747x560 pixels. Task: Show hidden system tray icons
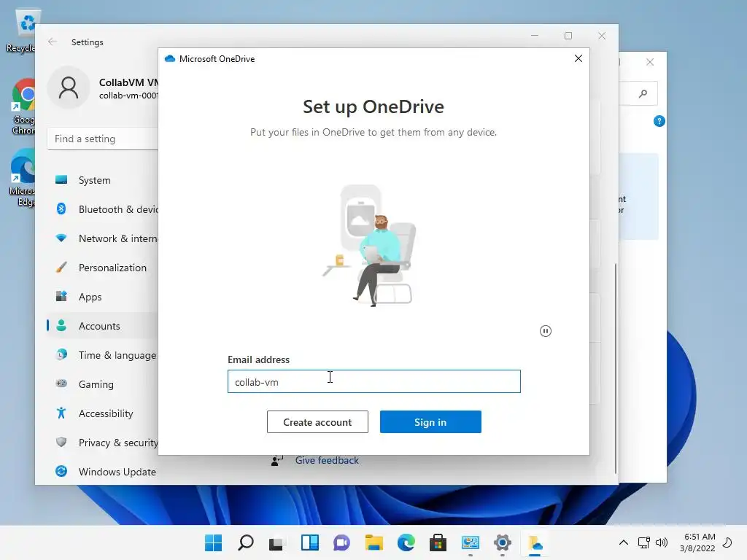(623, 542)
